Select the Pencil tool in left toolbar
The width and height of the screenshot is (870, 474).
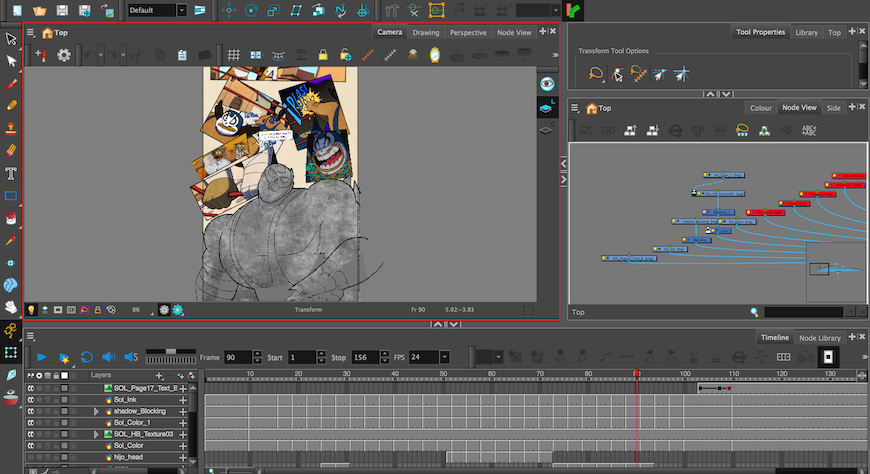click(x=11, y=105)
